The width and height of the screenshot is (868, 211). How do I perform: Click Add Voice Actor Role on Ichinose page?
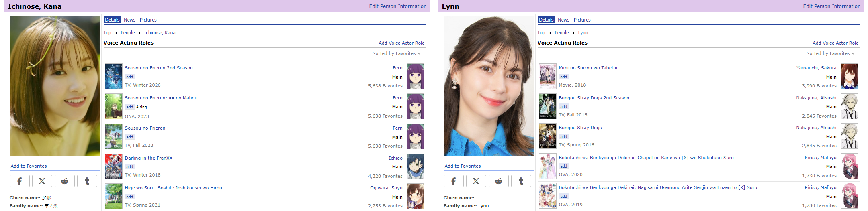[401, 43]
